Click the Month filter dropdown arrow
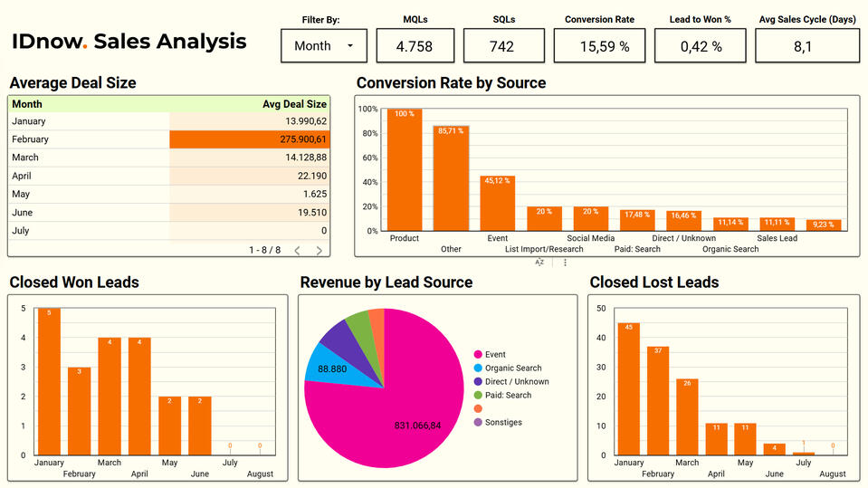Viewport: 868px width, 488px height. coord(350,45)
